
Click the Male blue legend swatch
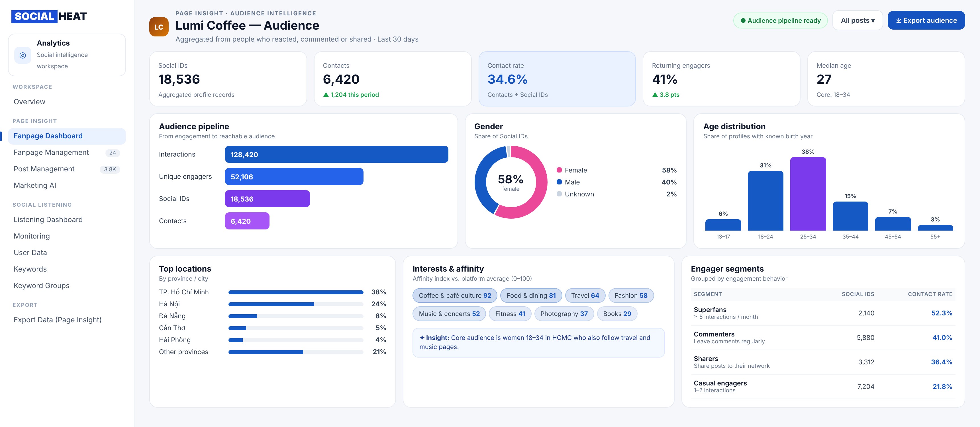click(x=559, y=182)
